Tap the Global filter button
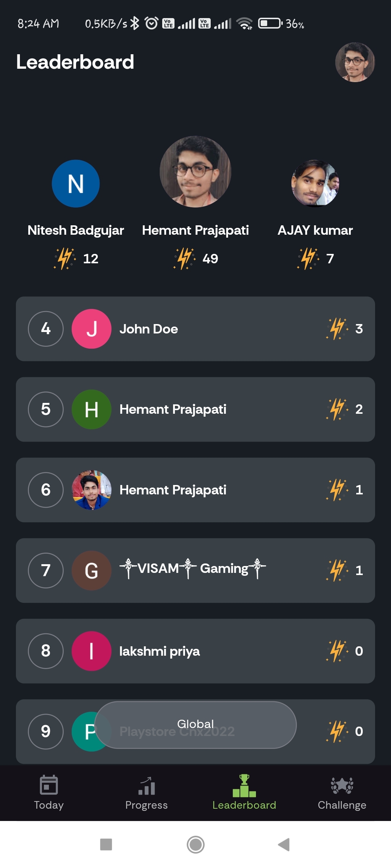The image size is (391, 868). tap(195, 724)
